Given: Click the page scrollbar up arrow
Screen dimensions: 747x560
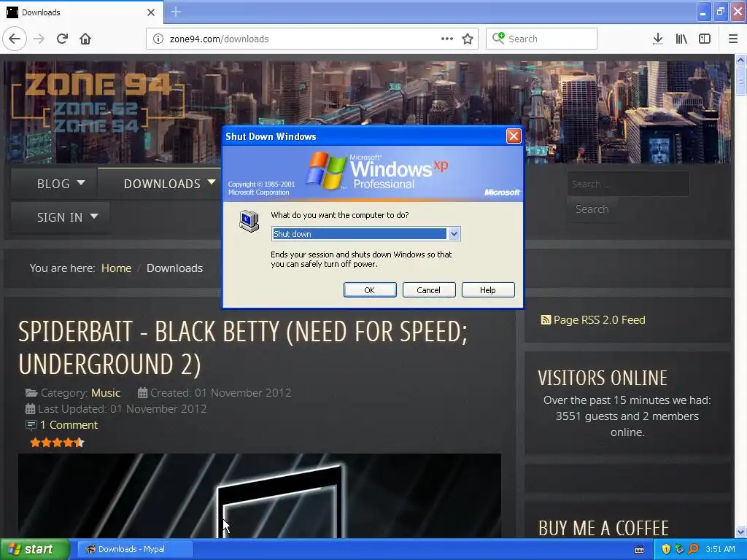Looking at the screenshot, I should [x=740, y=60].
